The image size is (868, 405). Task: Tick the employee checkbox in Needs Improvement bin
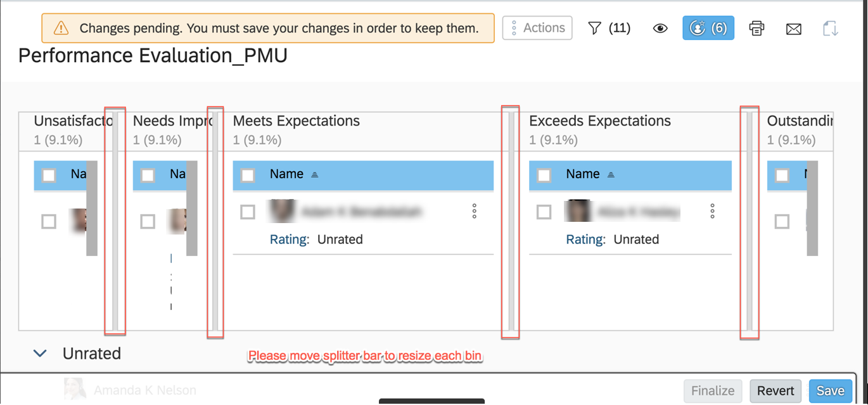(x=148, y=221)
